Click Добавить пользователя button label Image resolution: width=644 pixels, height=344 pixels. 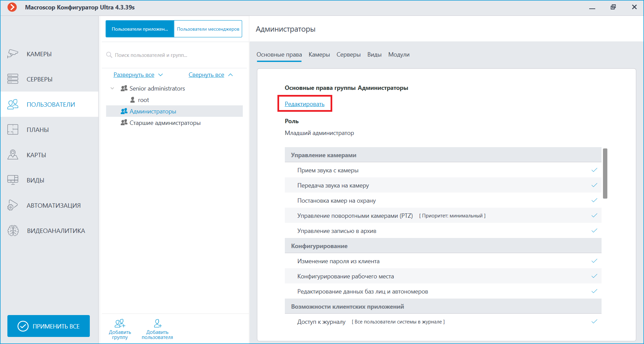point(157,335)
